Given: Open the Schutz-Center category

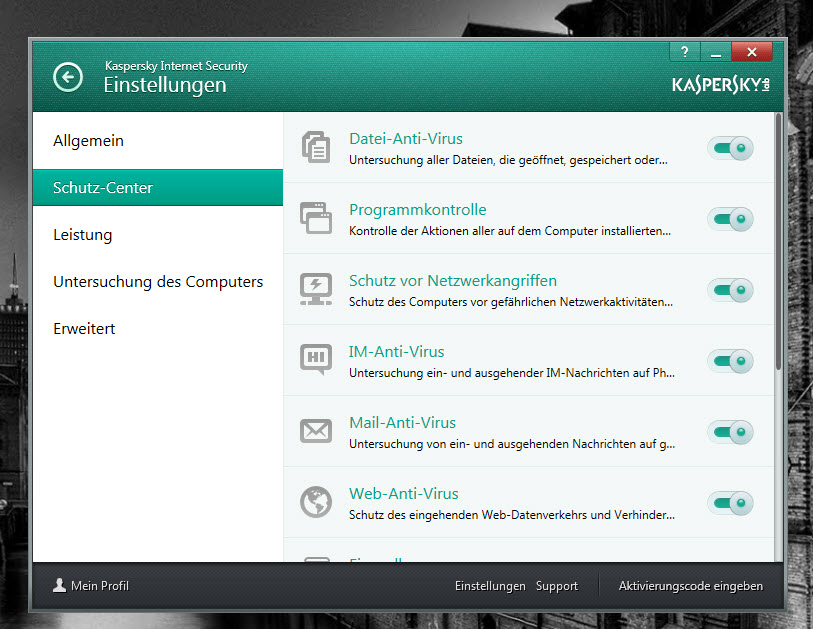Looking at the screenshot, I should tap(158, 187).
